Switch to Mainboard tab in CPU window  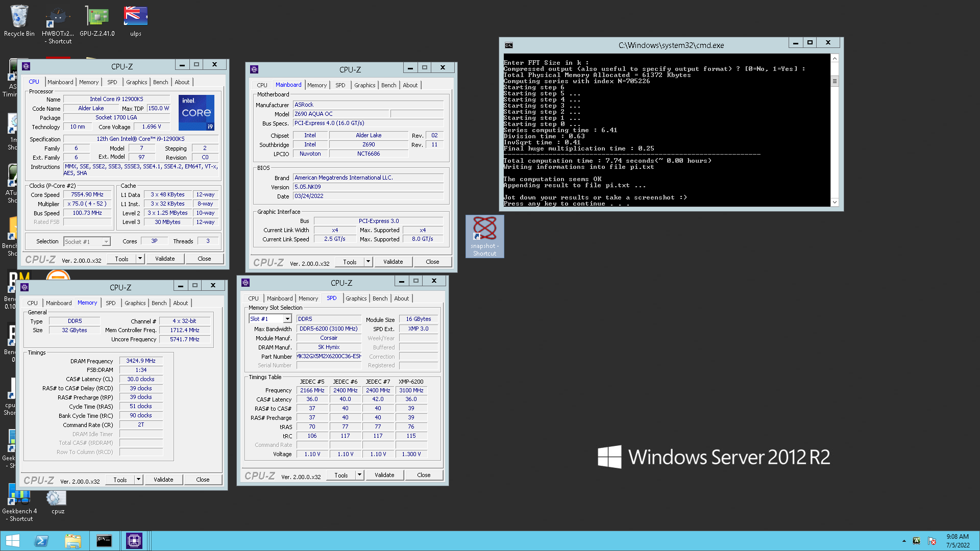point(60,82)
